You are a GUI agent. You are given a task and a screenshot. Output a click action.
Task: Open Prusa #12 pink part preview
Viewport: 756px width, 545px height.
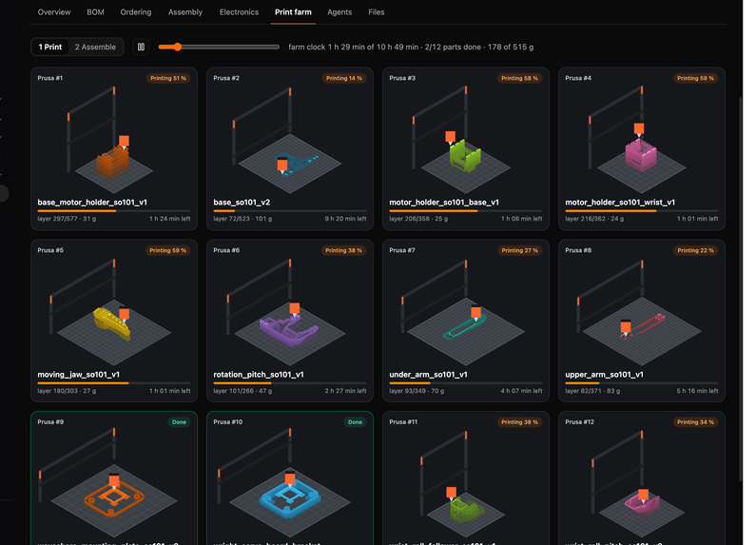[x=642, y=482]
